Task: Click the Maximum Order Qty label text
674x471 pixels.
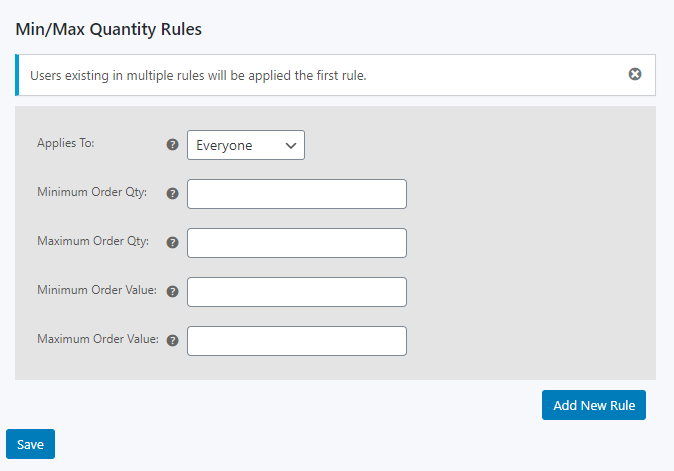Action: click(93, 241)
